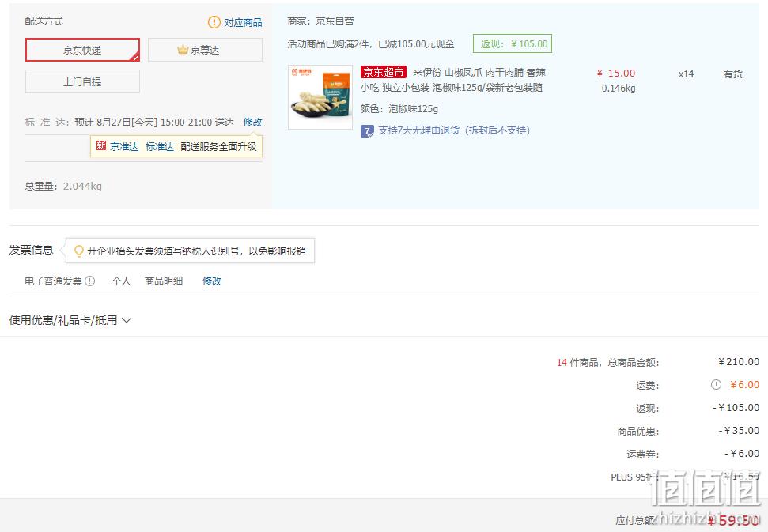
Task: Open 支持7天无理由退货 link
Action: pyautogui.click(x=454, y=130)
